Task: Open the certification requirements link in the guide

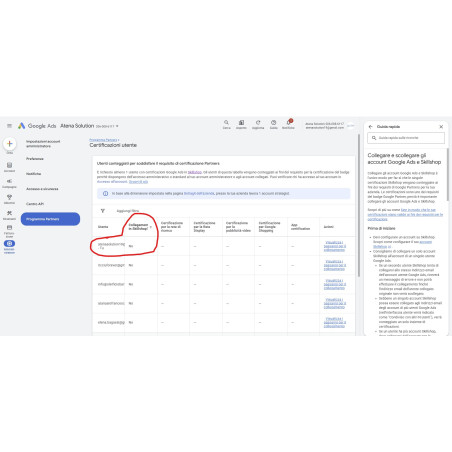Action: 405,214
